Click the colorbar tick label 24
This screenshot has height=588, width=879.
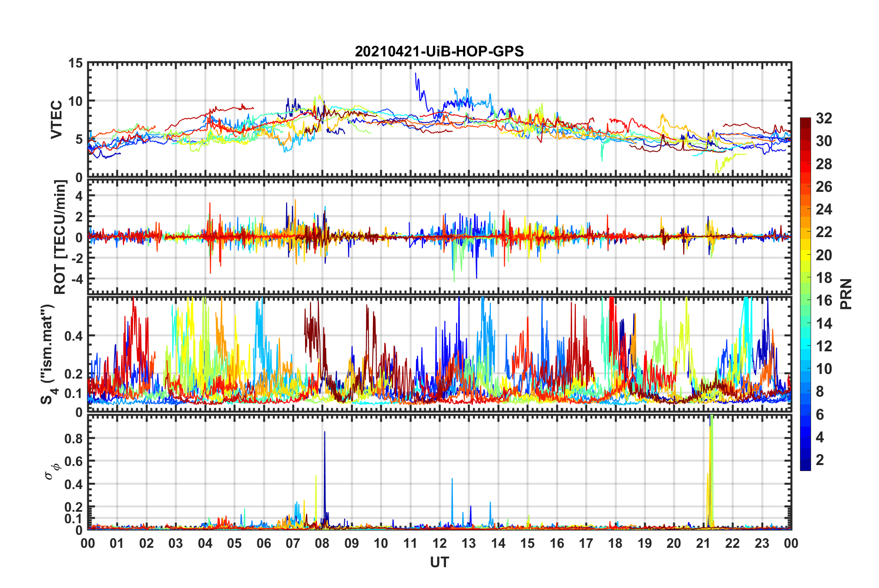824,209
